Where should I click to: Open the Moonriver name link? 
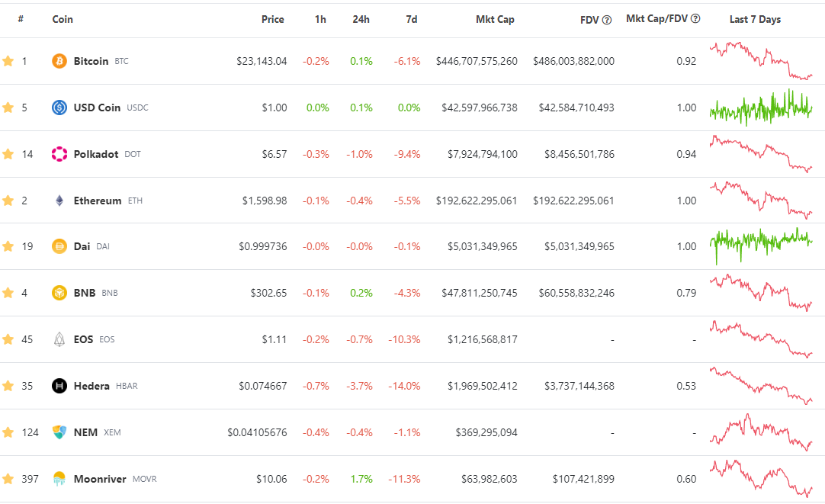click(x=100, y=479)
